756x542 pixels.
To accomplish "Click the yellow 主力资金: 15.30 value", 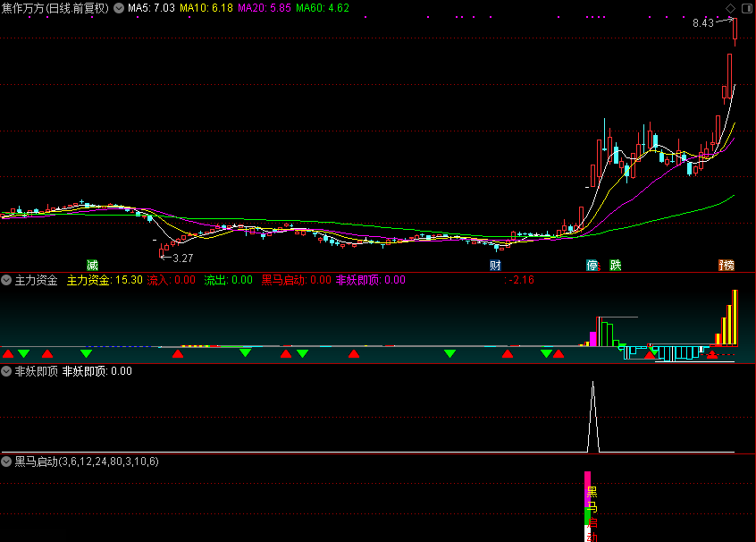I will [x=105, y=280].
